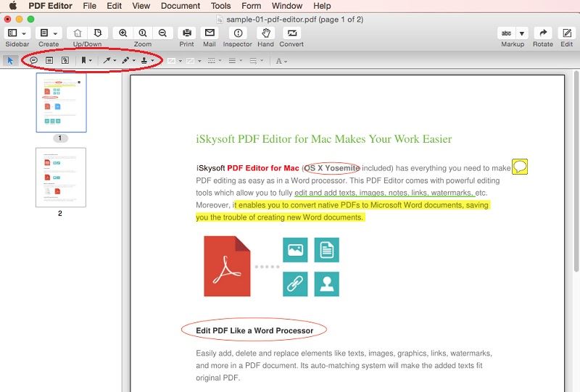Select the bookmark highlight tool

tap(83, 60)
